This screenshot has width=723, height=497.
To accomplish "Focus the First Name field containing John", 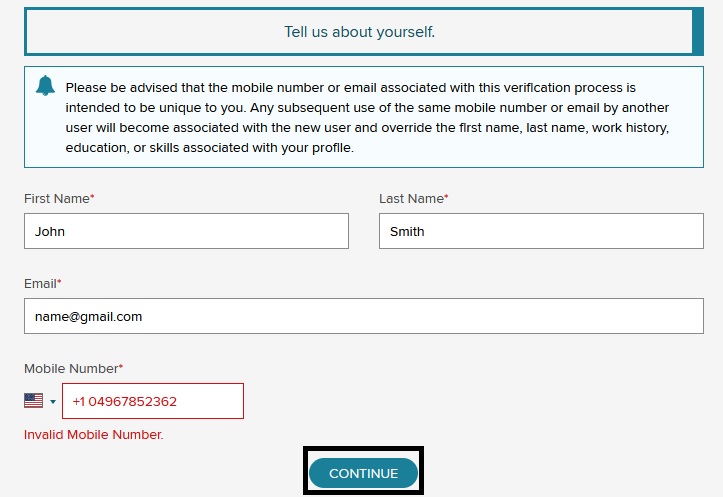I will click(x=186, y=231).
